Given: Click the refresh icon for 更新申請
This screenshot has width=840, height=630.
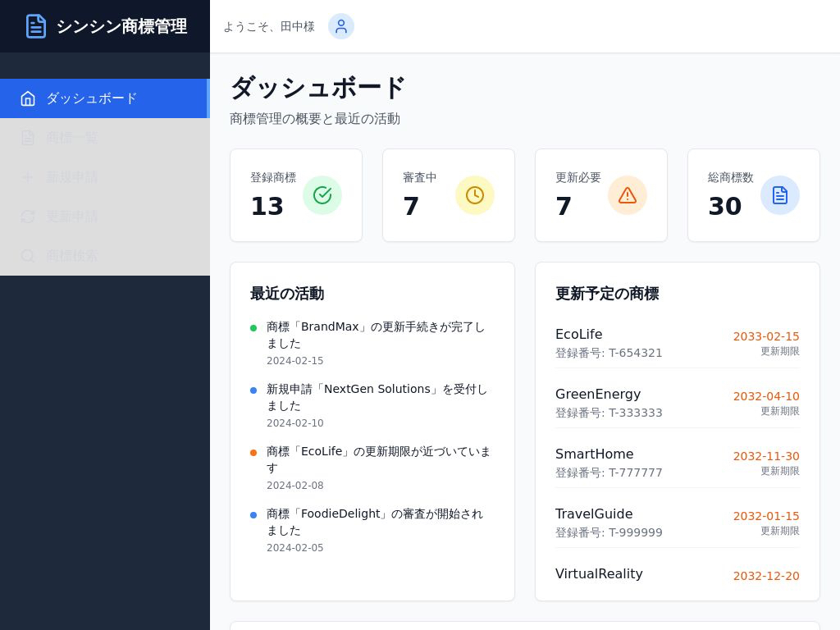Looking at the screenshot, I should click(x=28, y=217).
